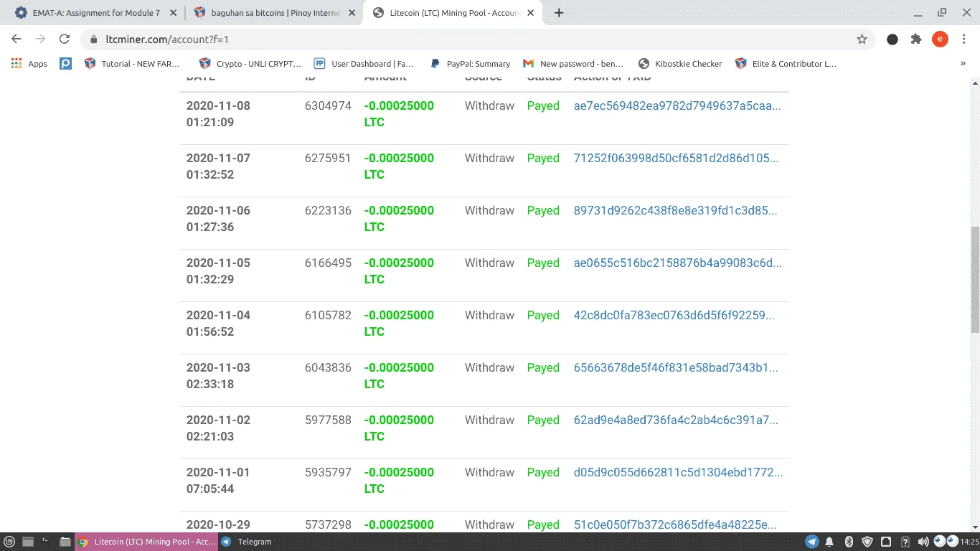Reload the ltcminer account page

click(x=65, y=39)
